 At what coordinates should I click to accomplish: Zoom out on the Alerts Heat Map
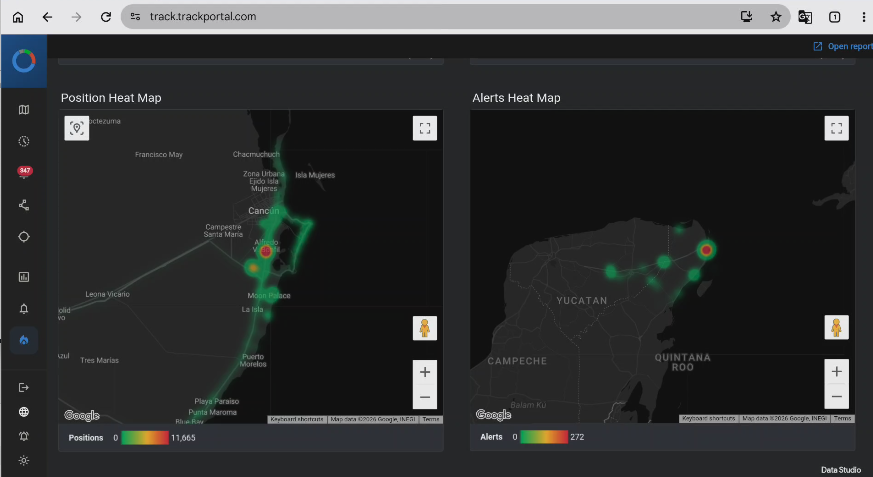836,396
